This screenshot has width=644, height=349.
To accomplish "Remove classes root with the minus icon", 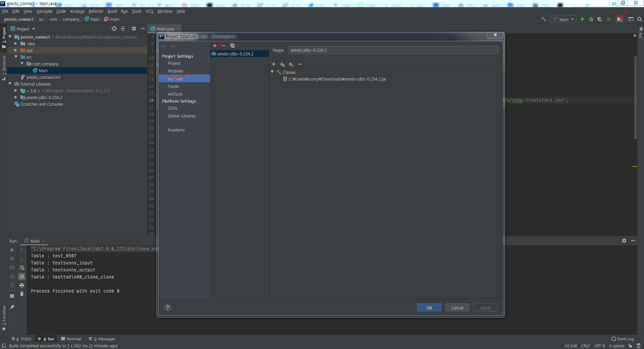I will pyautogui.click(x=300, y=64).
